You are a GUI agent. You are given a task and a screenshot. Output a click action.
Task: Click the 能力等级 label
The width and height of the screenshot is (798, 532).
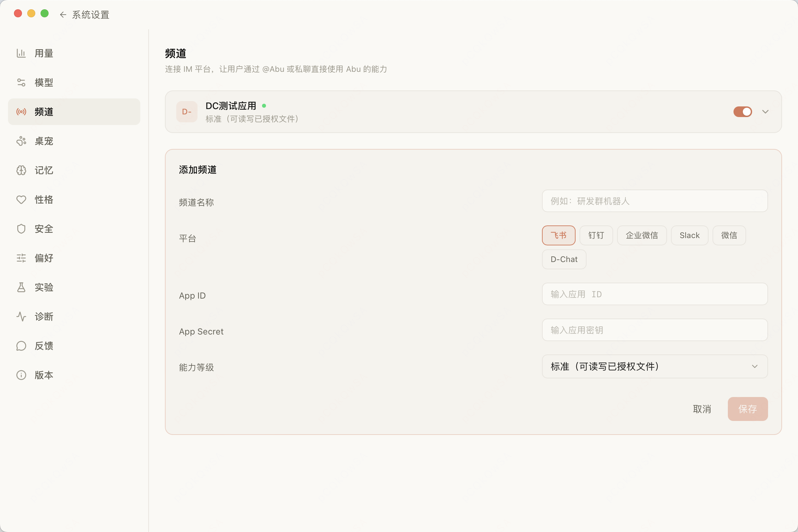pos(197,367)
